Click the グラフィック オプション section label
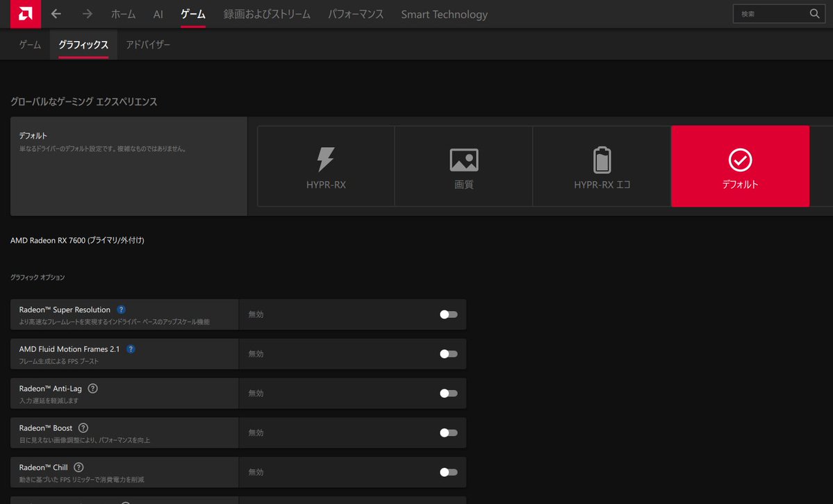This screenshot has height=504, width=833. coord(38,277)
